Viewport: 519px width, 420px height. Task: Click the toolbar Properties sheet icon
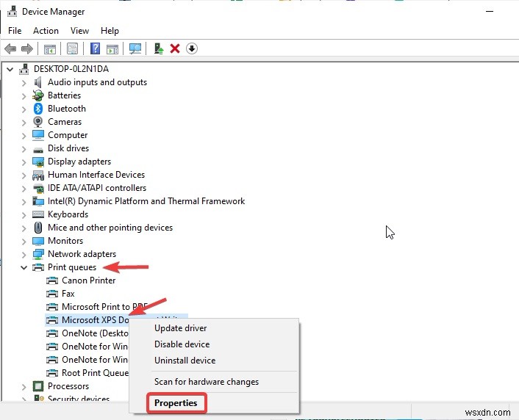click(72, 49)
